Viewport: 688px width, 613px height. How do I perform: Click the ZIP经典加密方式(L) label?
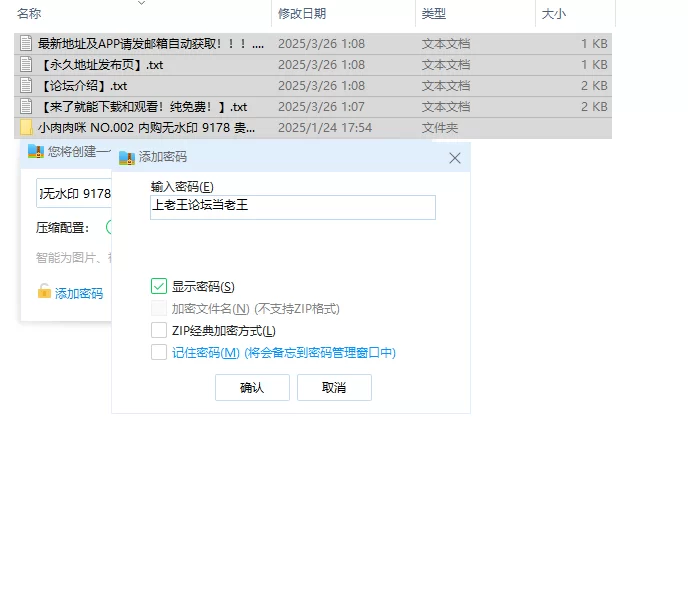pyautogui.click(x=224, y=330)
